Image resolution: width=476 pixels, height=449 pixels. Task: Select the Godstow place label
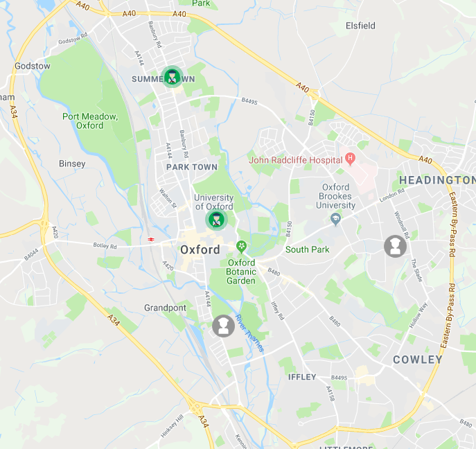point(33,66)
